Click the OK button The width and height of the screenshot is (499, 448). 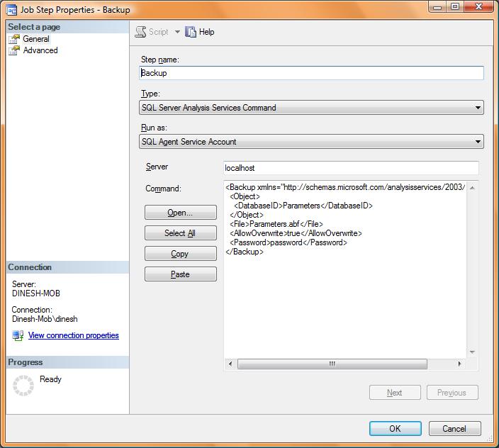(x=396, y=429)
